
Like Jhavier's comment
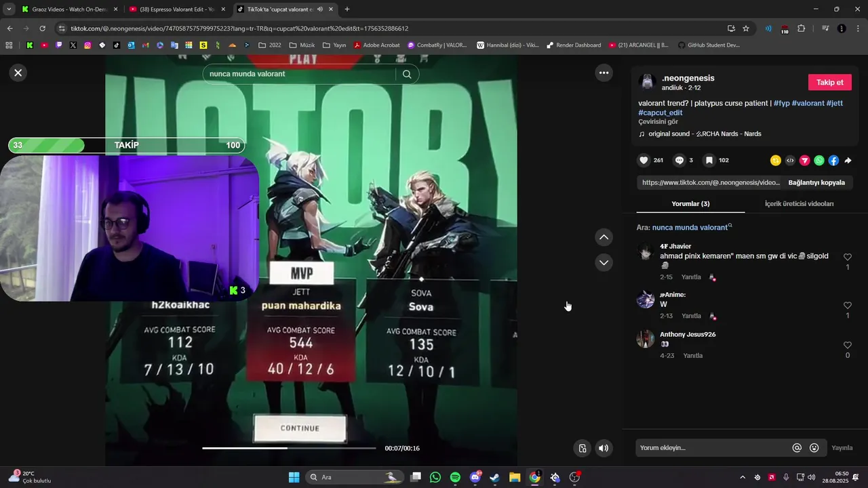pos(847,257)
